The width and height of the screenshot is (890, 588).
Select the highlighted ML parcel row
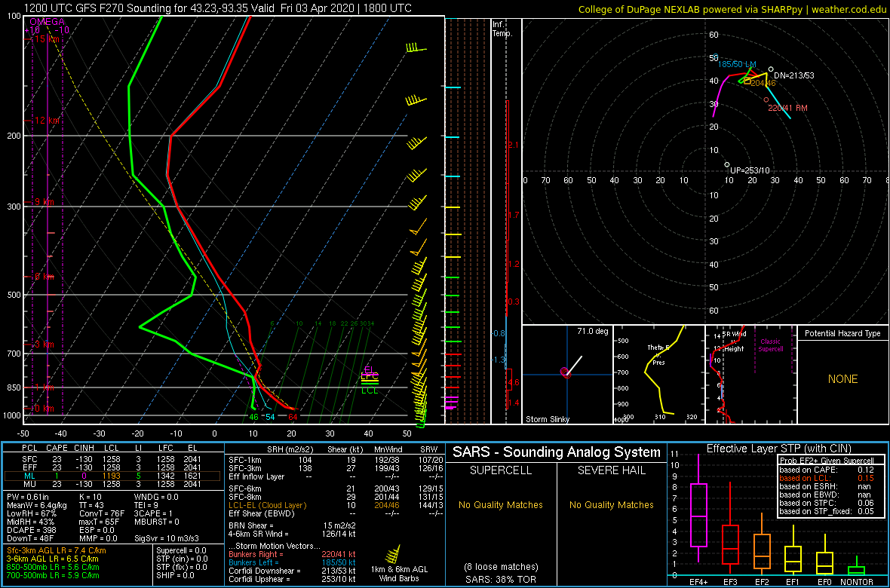click(112, 476)
